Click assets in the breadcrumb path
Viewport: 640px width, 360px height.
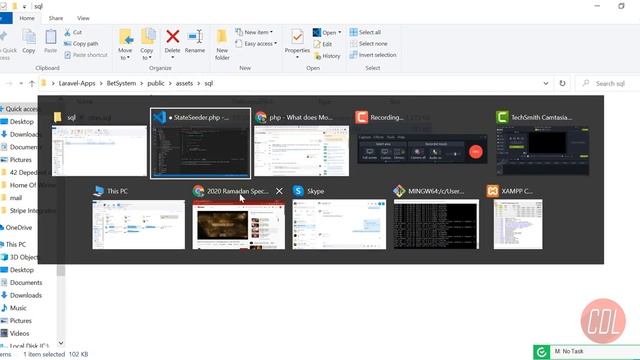coord(184,83)
